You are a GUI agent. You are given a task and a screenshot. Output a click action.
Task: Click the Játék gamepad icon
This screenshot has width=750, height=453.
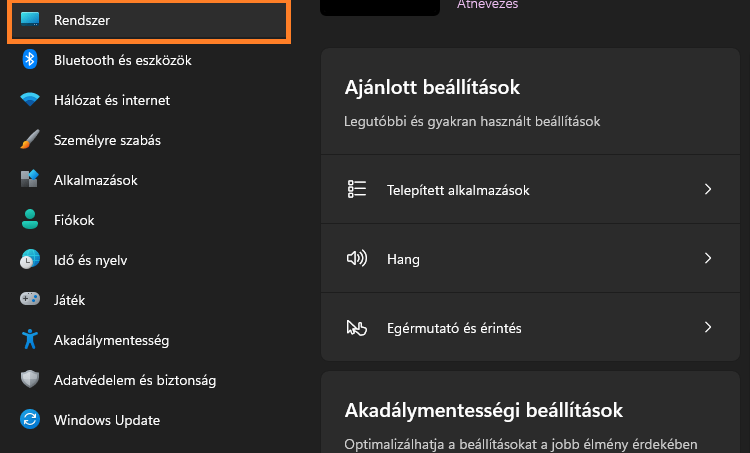click(30, 299)
